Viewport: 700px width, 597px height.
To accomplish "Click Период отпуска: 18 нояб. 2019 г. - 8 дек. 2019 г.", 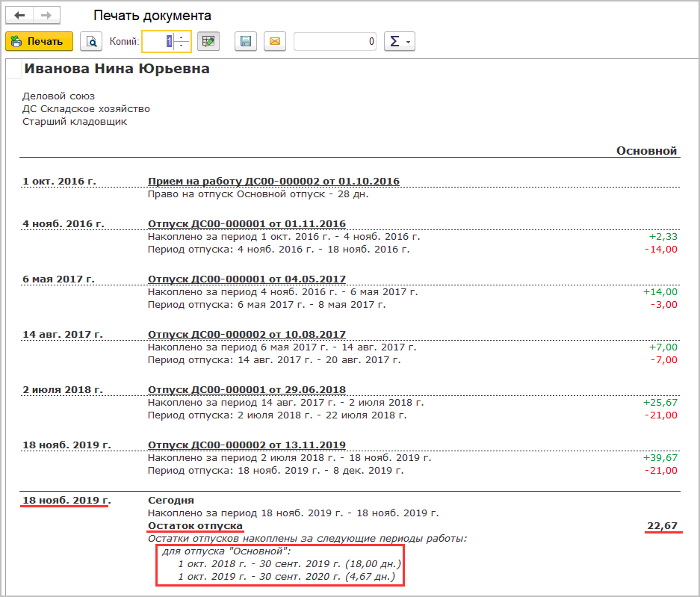I will pyautogui.click(x=276, y=471).
